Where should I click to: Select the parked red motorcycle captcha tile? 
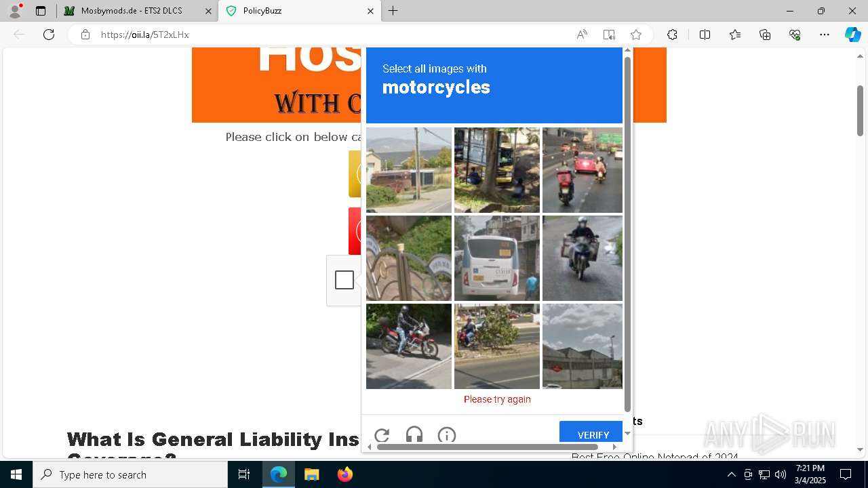coord(409,346)
